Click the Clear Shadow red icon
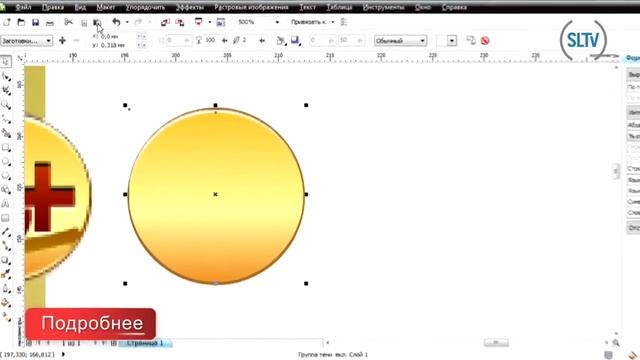This screenshot has height=360, width=640. (x=485, y=40)
